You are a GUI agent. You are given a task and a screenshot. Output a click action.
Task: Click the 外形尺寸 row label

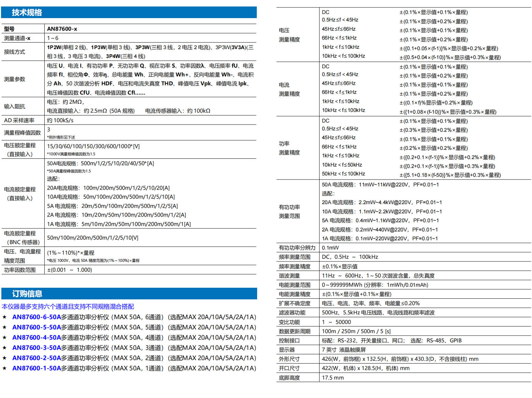point(290,359)
